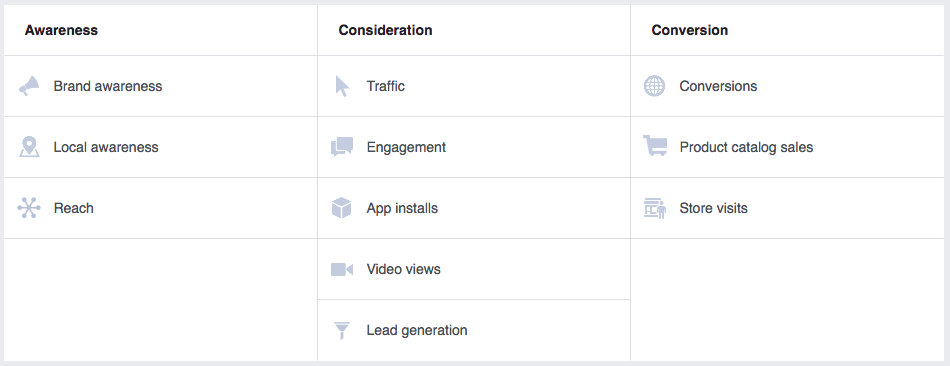Image resolution: width=950 pixels, height=366 pixels.
Task: Choose the Engagement objective label
Action: tap(406, 147)
